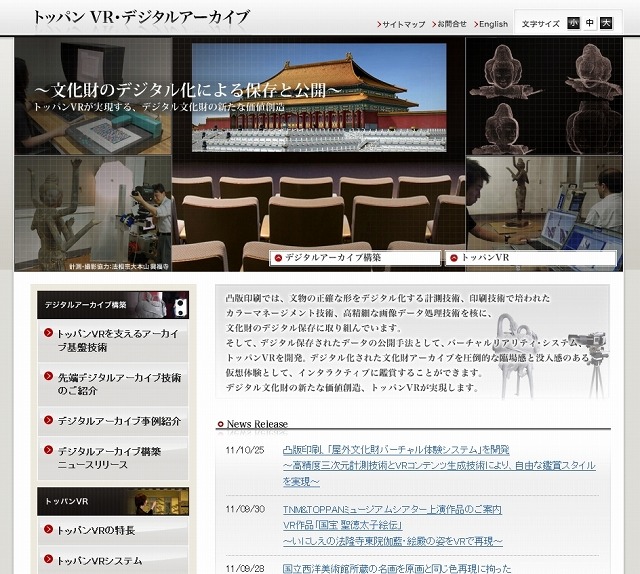Viewport: 640px width, 574px height.
Task: Open news 凸版印刷「屋外文化財バーチャル体験システム」を開発
Action: click(396, 450)
